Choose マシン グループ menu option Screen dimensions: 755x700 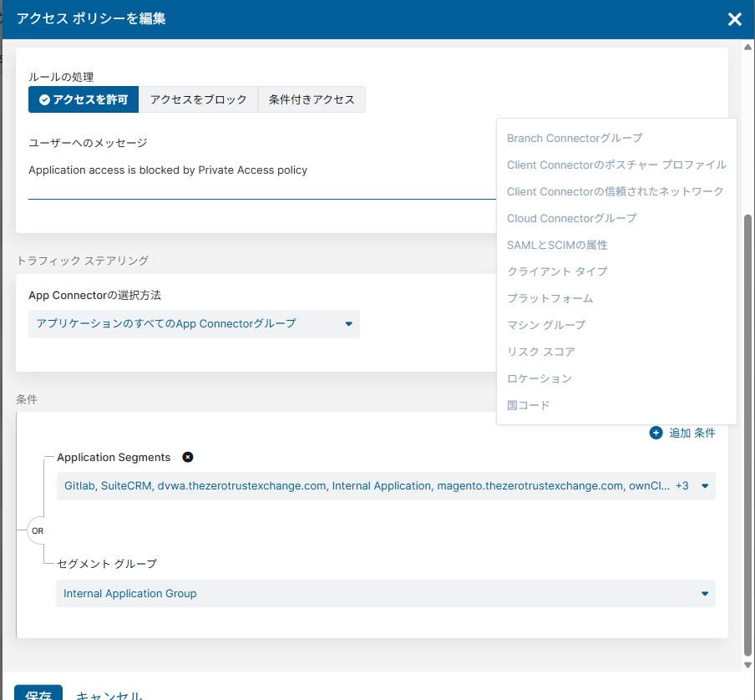tap(546, 325)
